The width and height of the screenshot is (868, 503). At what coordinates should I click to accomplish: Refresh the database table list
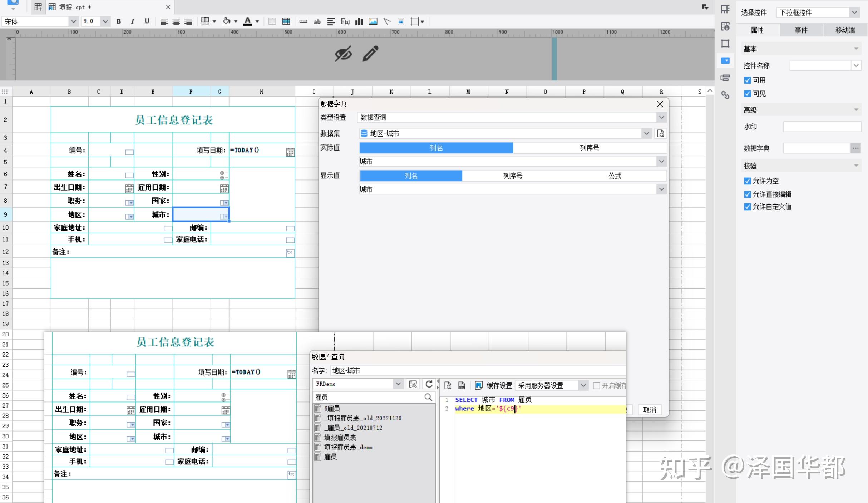(x=429, y=384)
